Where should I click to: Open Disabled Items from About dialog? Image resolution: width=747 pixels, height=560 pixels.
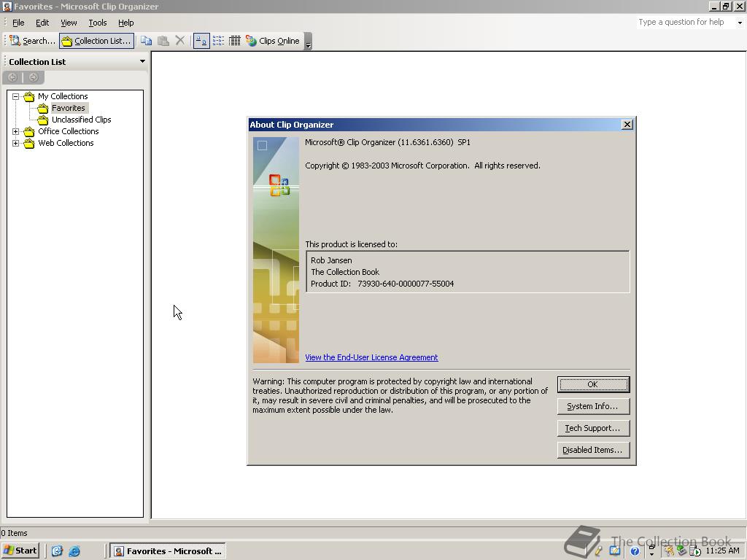[x=593, y=450]
